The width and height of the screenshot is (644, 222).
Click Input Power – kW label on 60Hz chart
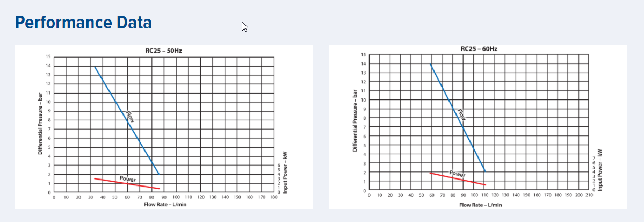(600, 170)
